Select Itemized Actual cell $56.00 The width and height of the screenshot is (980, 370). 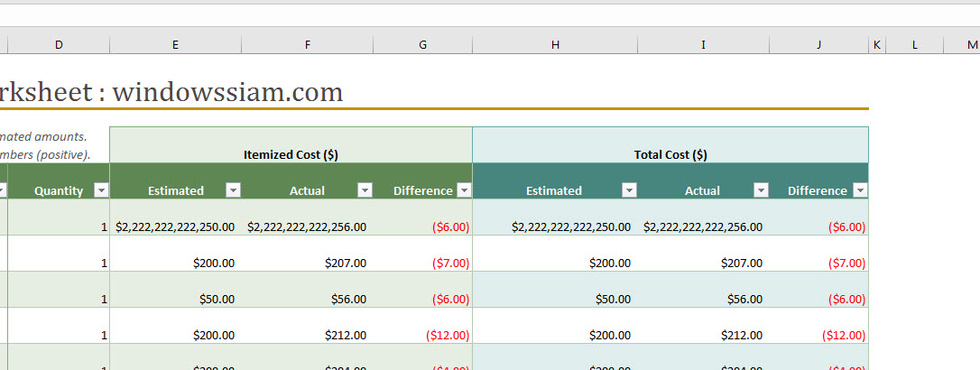308,290
